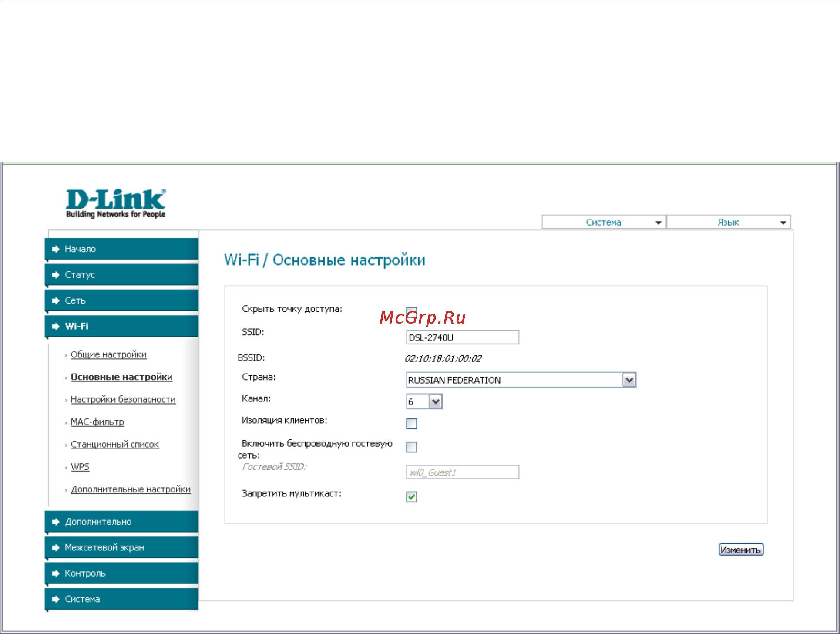Click the Изменить button

pos(741,550)
